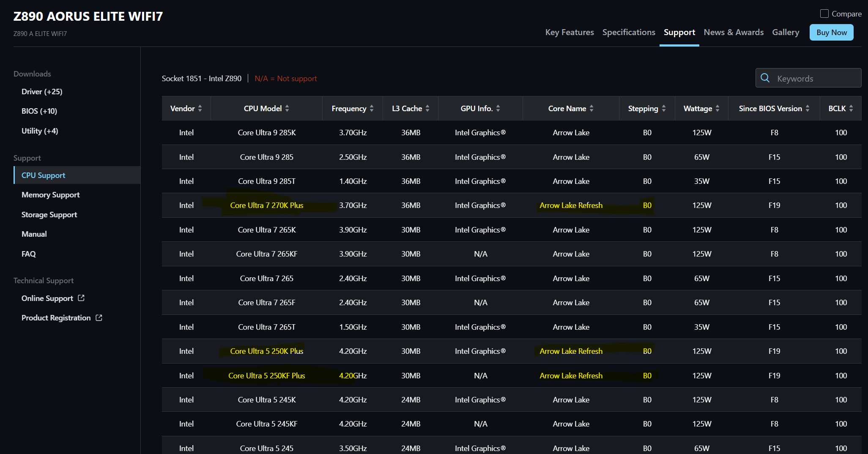Click the Socket 1851 - Intel Z890 label
The image size is (868, 454).
[x=202, y=78]
